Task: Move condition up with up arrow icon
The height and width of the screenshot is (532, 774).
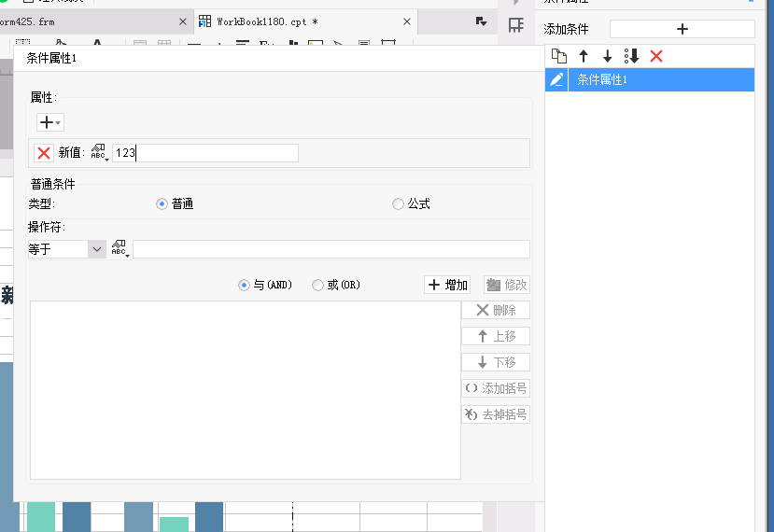Action: (584, 57)
